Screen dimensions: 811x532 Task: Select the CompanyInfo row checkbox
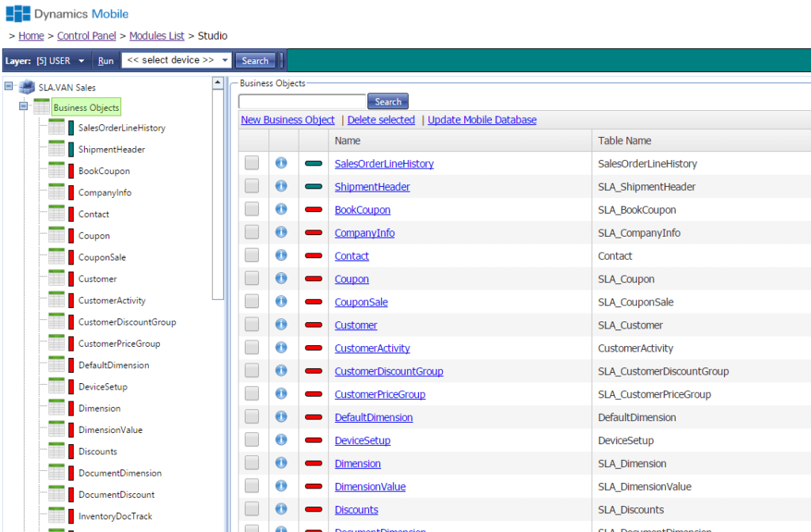(x=252, y=232)
